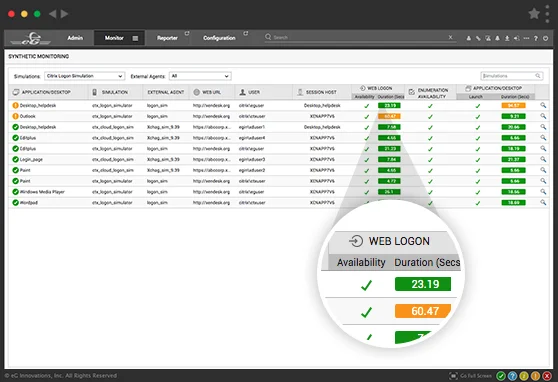The width and height of the screenshot is (558, 382).
Task: Open the Outlook application row link
Action: 27,116
